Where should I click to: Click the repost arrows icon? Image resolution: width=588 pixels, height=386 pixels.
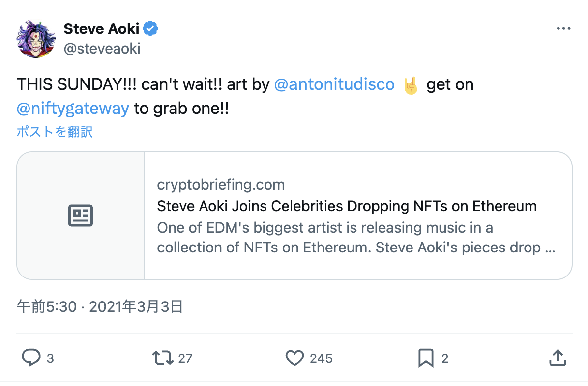163,358
